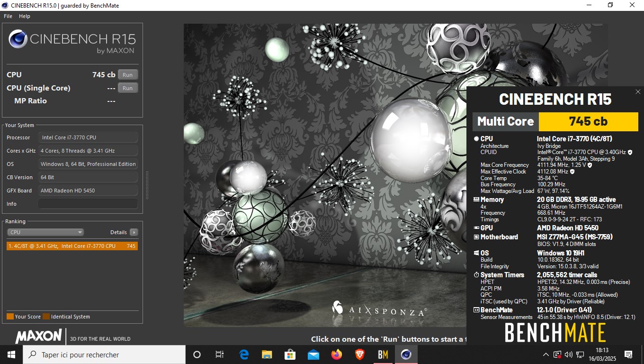
Task: Click the BenchMate version icon in overlay
Action: [x=476, y=310]
